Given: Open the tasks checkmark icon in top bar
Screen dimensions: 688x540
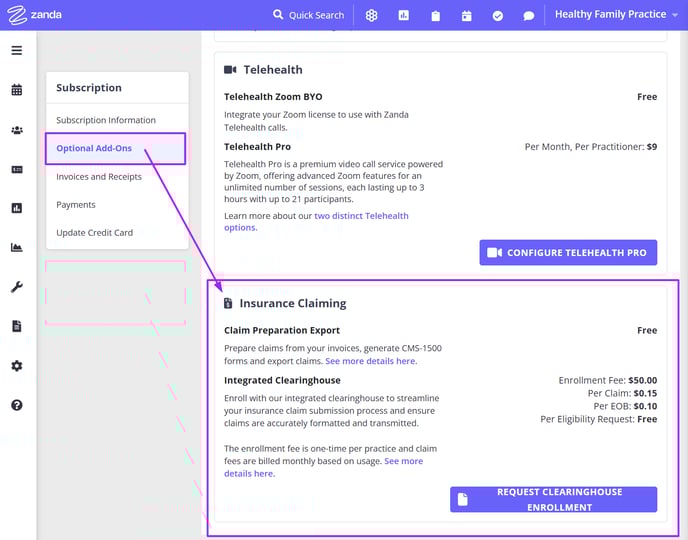Looking at the screenshot, I should pyautogui.click(x=498, y=16).
